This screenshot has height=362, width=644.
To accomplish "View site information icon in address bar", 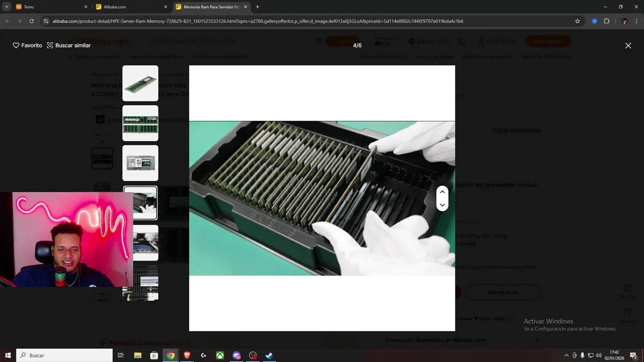I will coord(46,21).
